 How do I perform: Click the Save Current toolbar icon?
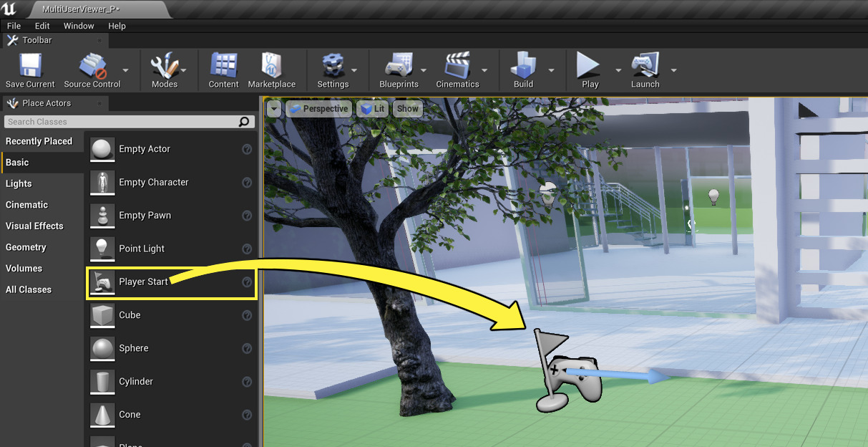pyautogui.click(x=30, y=67)
